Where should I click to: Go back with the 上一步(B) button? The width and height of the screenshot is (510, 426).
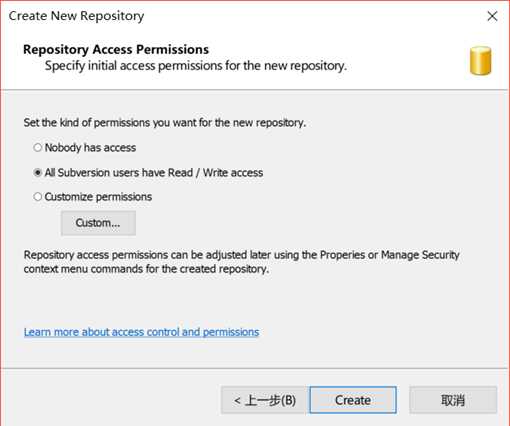click(x=264, y=400)
